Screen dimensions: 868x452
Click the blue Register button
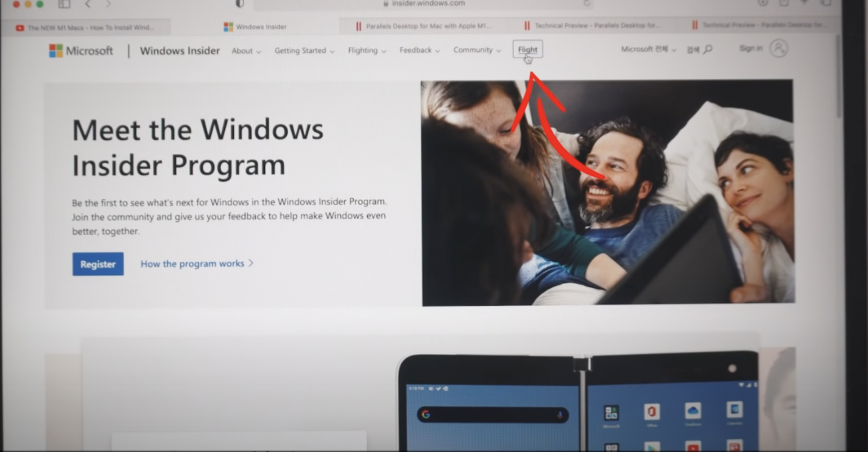tap(98, 264)
